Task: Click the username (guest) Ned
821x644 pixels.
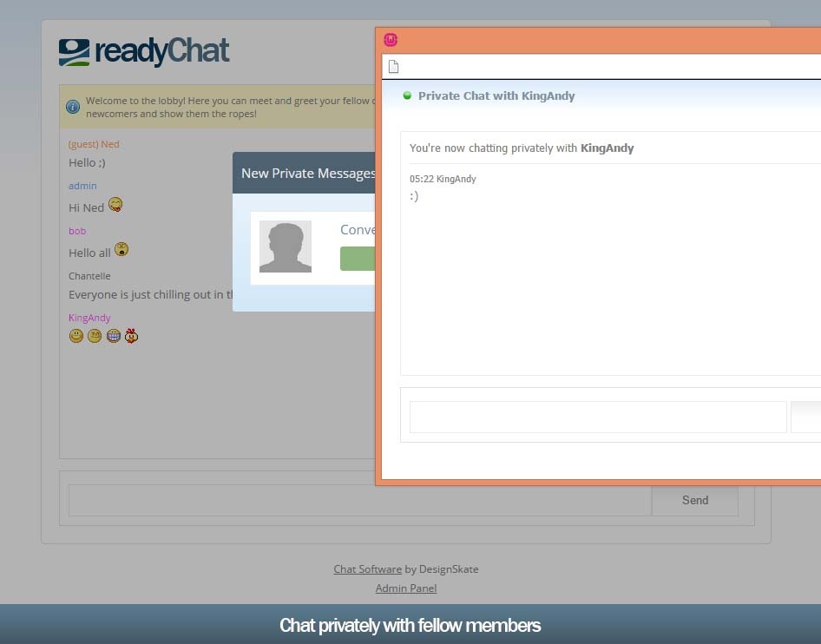Action: point(94,144)
